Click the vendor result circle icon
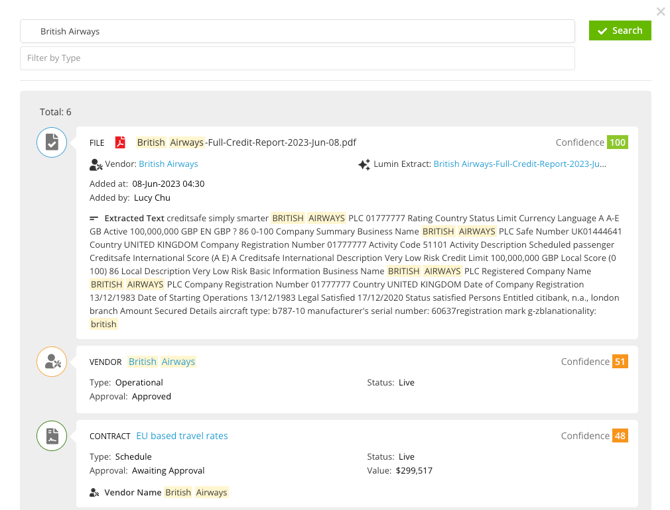Image resolution: width=670 pixels, height=510 pixels. click(52, 362)
